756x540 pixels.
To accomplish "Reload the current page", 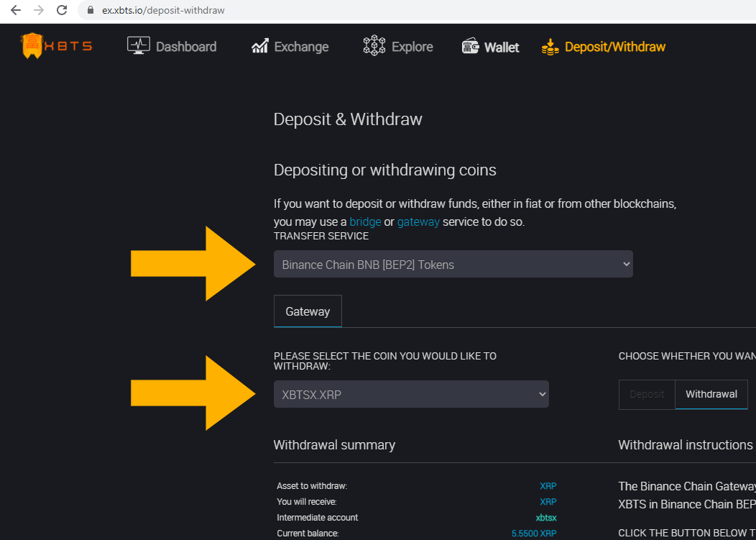I will pos(62,10).
